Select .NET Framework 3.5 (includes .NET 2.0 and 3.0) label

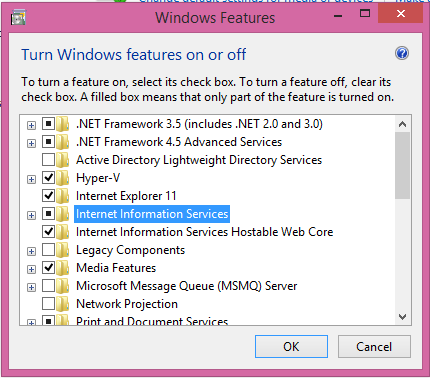[199, 124]
